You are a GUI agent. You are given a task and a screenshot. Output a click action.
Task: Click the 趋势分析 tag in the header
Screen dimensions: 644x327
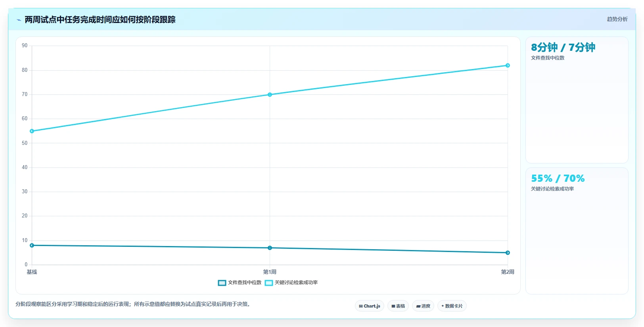pos(617,19)
